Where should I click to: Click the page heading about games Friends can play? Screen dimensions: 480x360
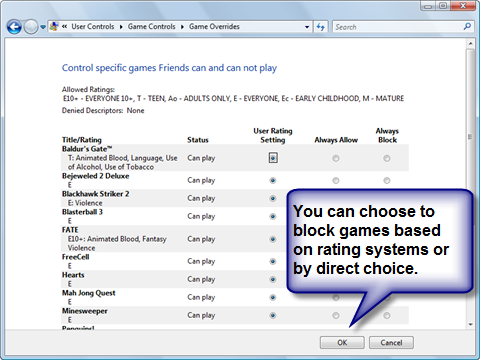click(x=169, y=68)
